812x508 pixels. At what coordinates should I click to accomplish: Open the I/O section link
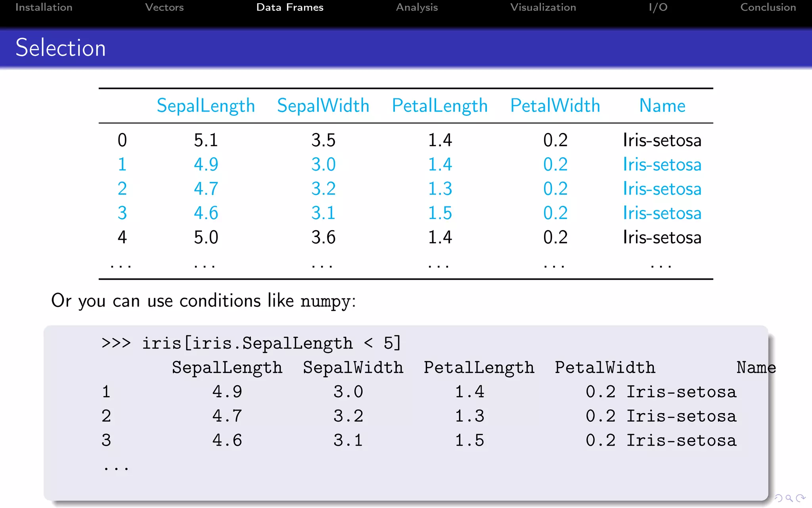click(658, 7)
